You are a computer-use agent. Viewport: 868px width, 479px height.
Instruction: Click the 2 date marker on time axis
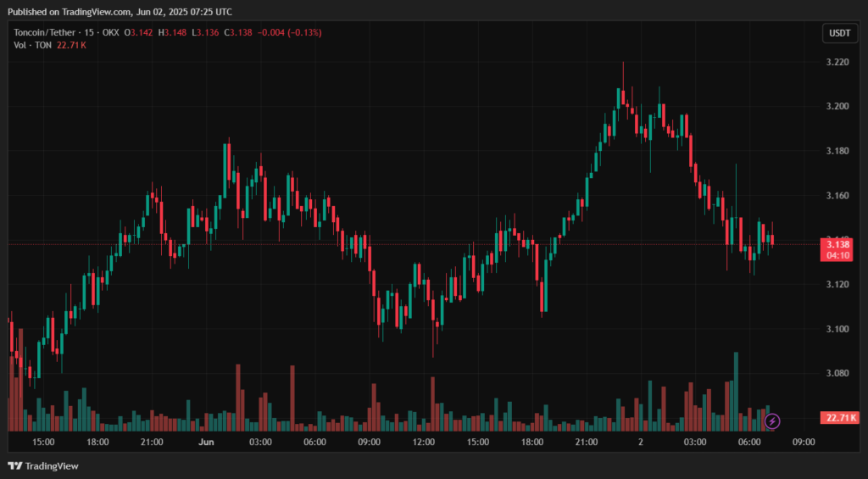(641, 442)
